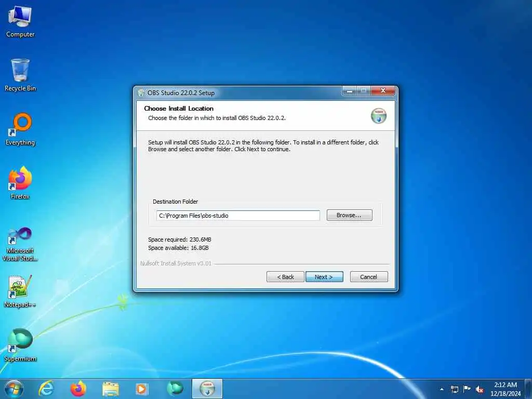The height and width of the screenshot is (399, 532).
Task: Go back with the < Back button
Action: tap(285, 277)
